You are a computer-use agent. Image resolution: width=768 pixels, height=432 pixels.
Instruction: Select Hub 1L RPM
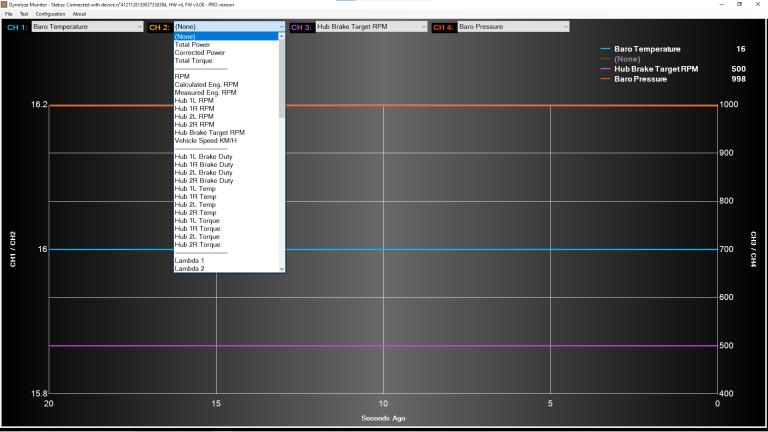pos(226,101)
